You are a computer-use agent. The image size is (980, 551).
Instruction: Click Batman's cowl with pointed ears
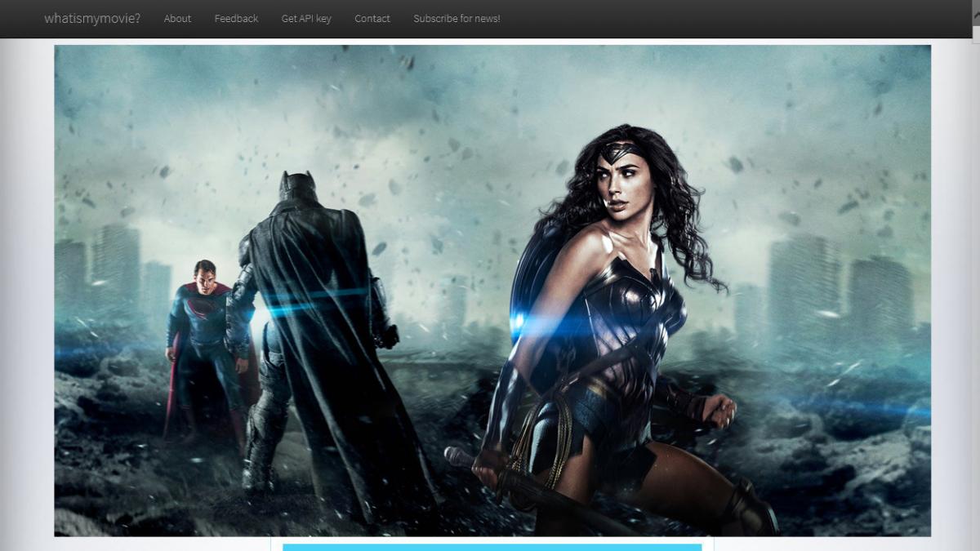pos(296,186)
